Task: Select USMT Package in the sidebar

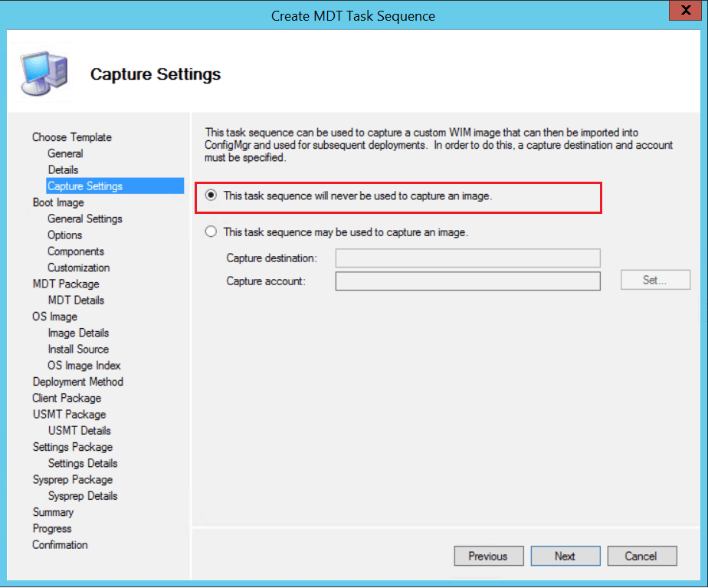Action: [69, 414]
